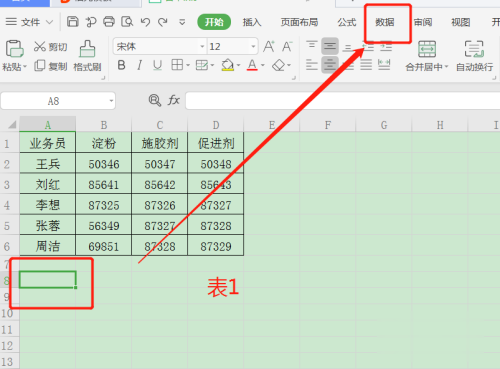Click inside the formula bar input
Image resolution: width=500 pixels, height=369 pixels.
pos(343,101)
